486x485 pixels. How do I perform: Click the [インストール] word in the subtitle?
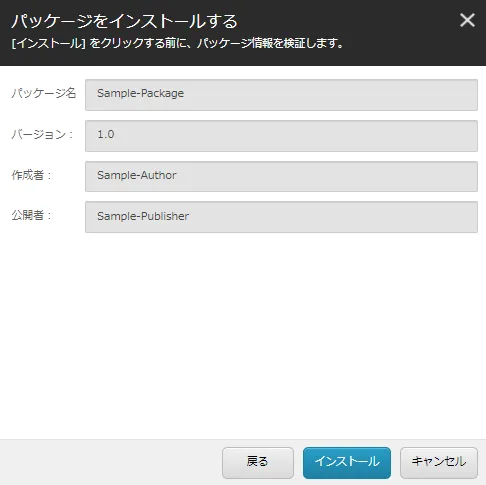[x=49, y=43]
